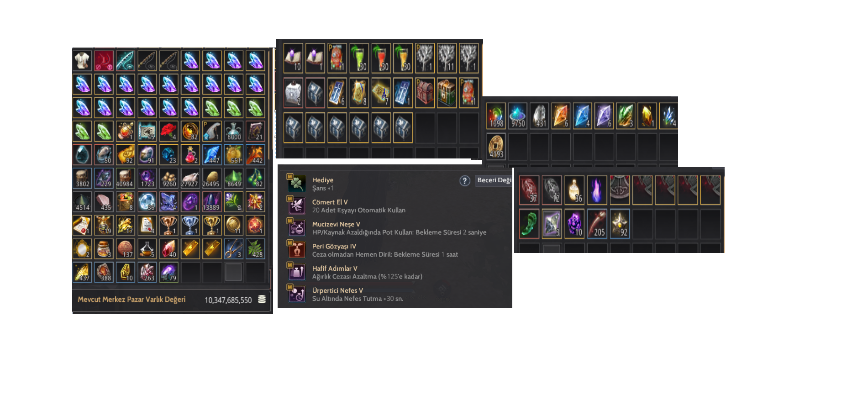This screenshot has height=411, width=868.
Task: Select the red rose item in inventory
Action: 168,131
